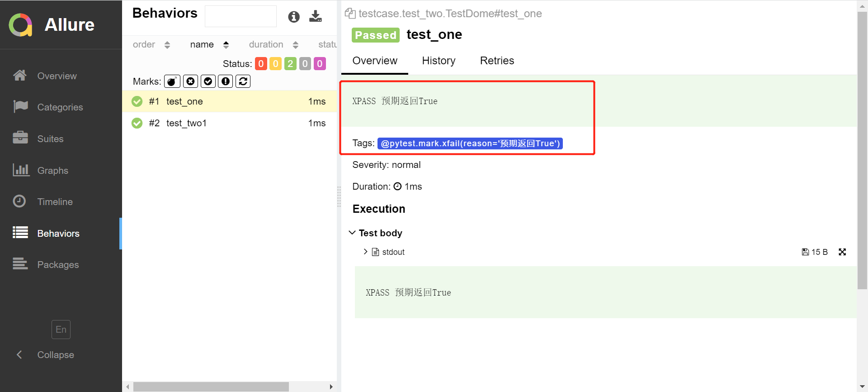Click the En language selector button
This screenshot has width=868, height=392.
[x=61, y=330]
